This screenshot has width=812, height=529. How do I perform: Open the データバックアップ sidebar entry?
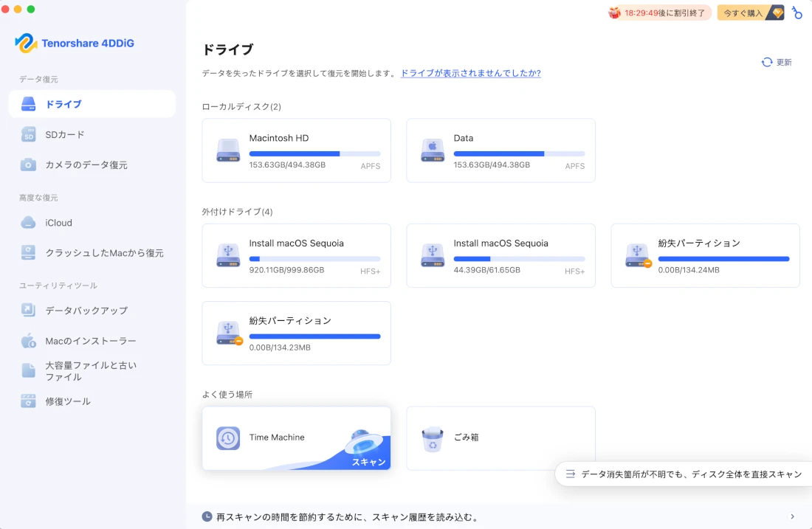click(92, 310)
